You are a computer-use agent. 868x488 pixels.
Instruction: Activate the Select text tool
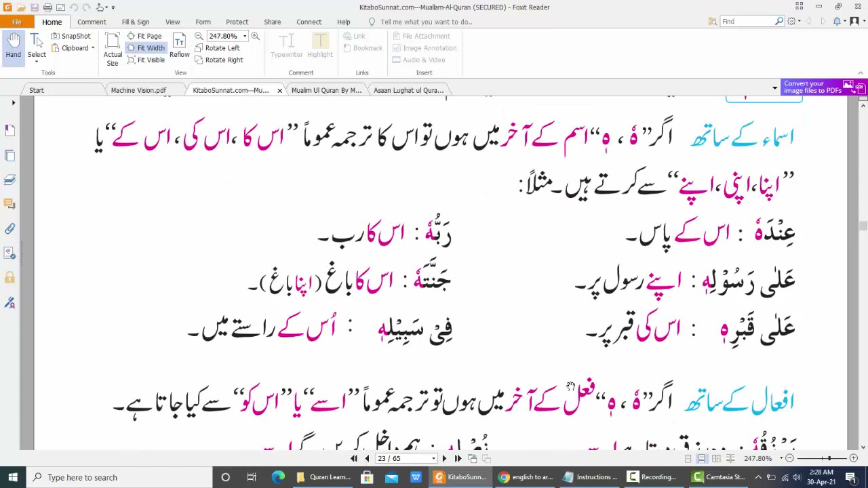37,47
